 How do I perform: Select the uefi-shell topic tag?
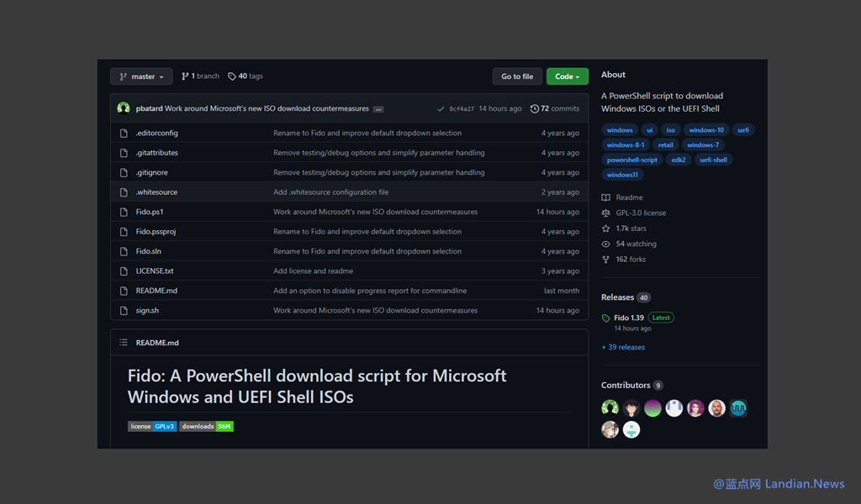pyautogui.click(x=713, y=160)
